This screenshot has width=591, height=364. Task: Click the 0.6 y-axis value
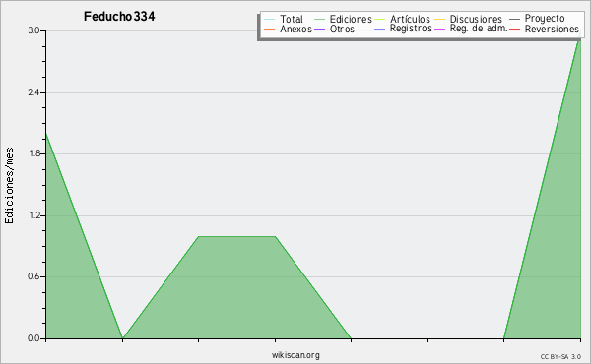click(34, 276)
